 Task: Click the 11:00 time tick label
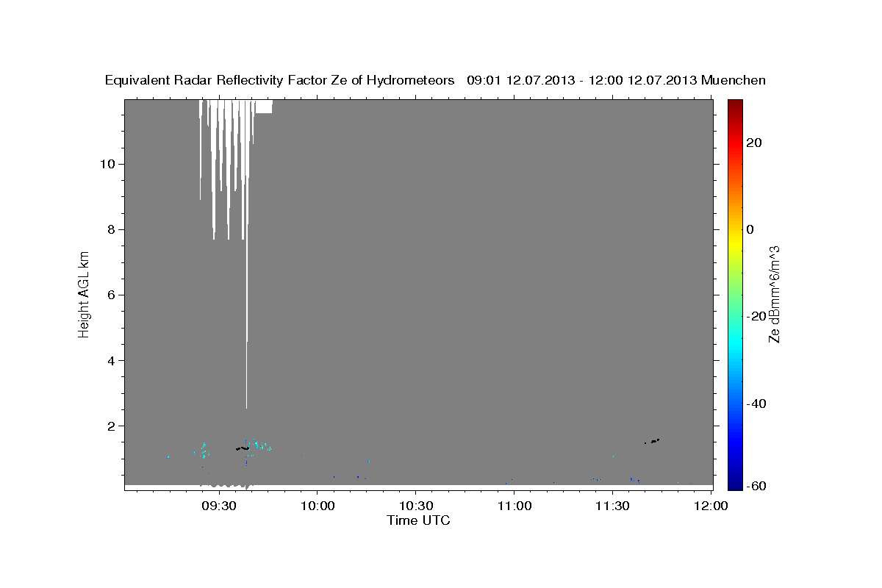coord(514,506)
